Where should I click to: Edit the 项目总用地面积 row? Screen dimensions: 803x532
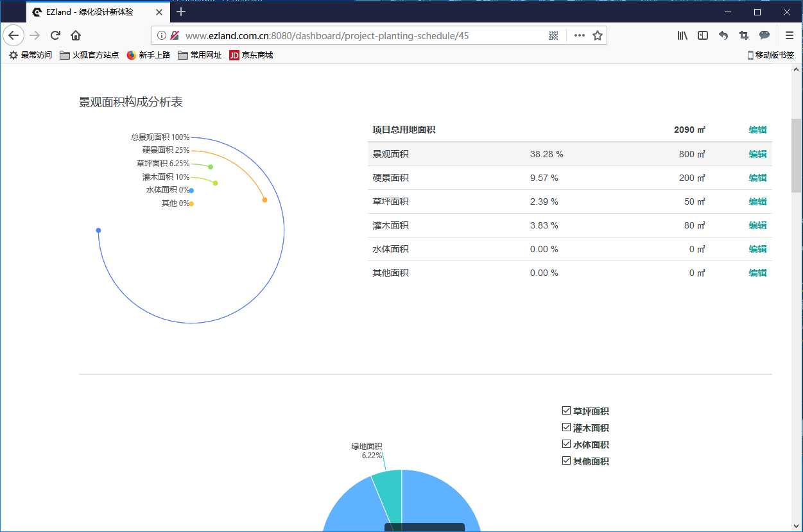pyautogui.click(x=757, y=130)
